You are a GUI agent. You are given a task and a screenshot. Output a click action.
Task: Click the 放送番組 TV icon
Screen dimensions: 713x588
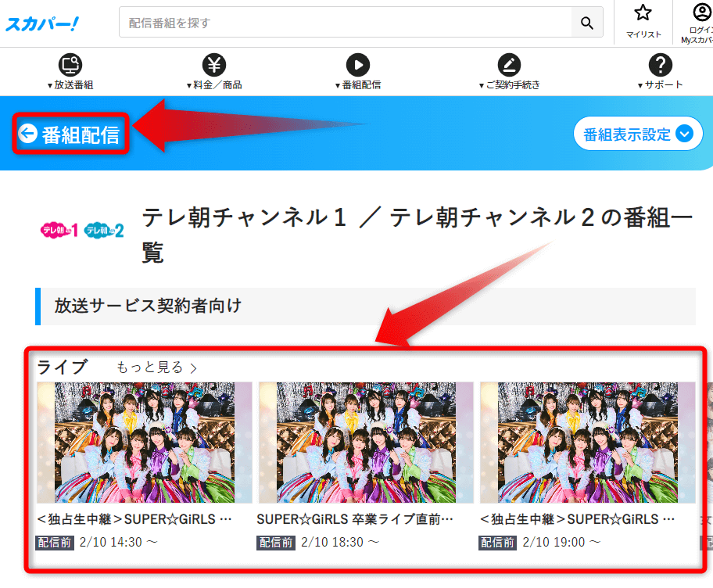[70, 65]
